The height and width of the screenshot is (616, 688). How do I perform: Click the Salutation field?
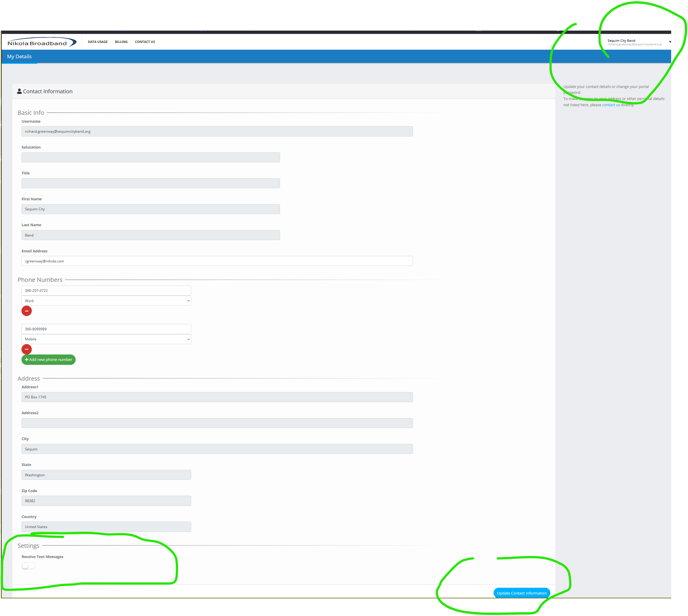tap(150, 157)
